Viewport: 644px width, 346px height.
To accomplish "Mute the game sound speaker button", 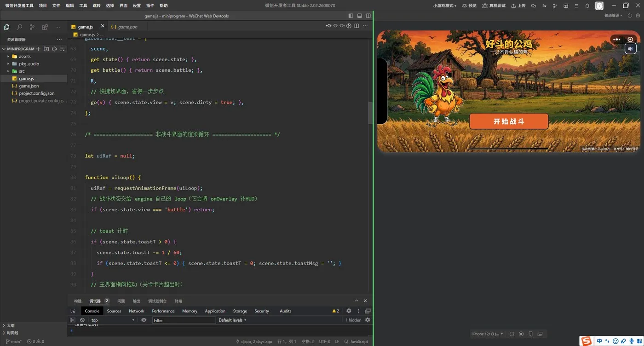I will [631, 48].
